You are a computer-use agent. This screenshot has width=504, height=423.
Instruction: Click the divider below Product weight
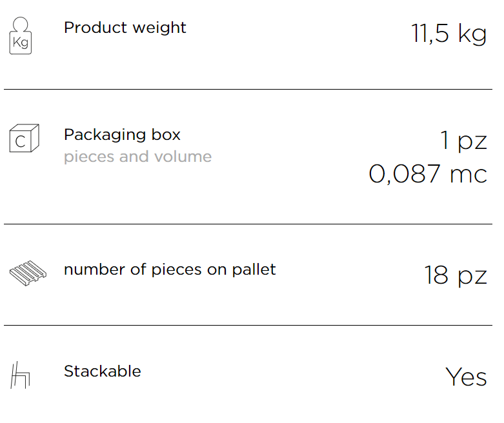248,89
